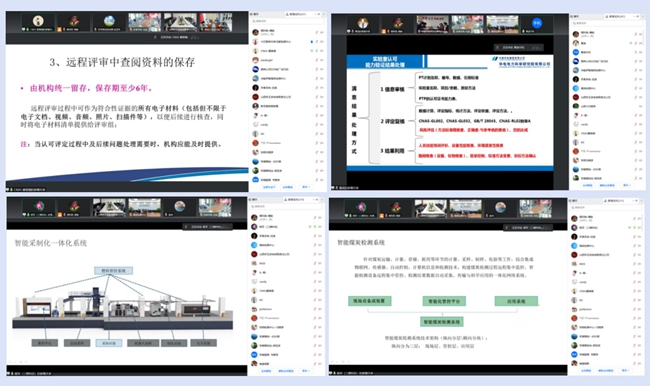The image size is (650, 386).
Task: Toggle candy's muted microphone icon in the top-left meeting list
Action: coord(316,124)
